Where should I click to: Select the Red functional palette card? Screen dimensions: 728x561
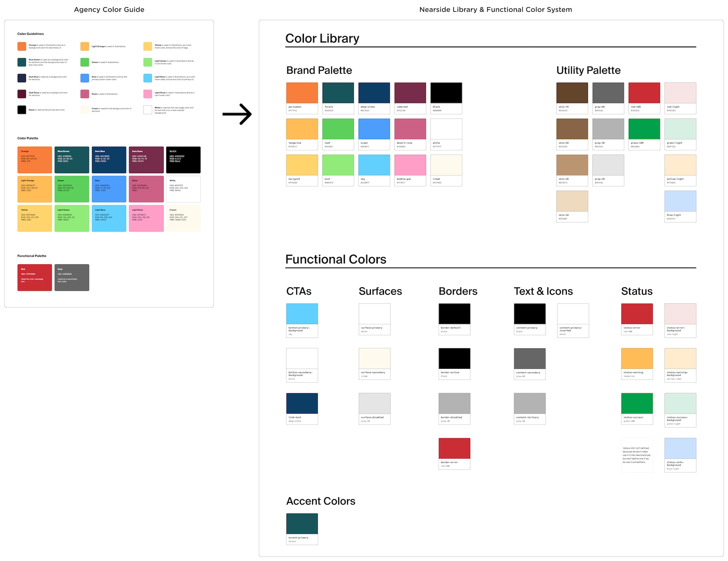point(35,277)
